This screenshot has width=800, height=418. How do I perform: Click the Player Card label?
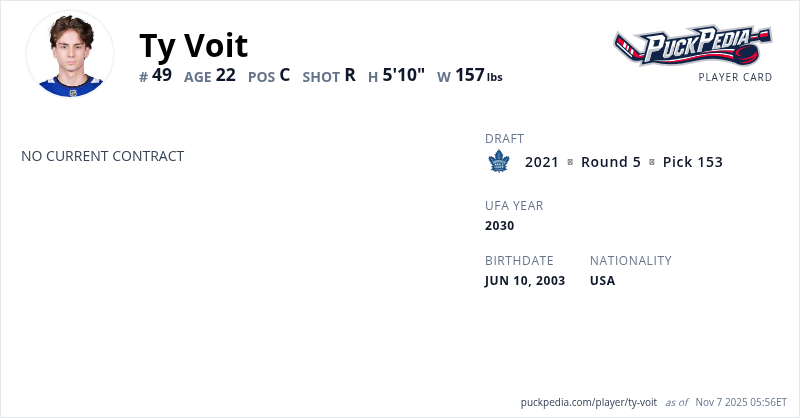[735, 77]
